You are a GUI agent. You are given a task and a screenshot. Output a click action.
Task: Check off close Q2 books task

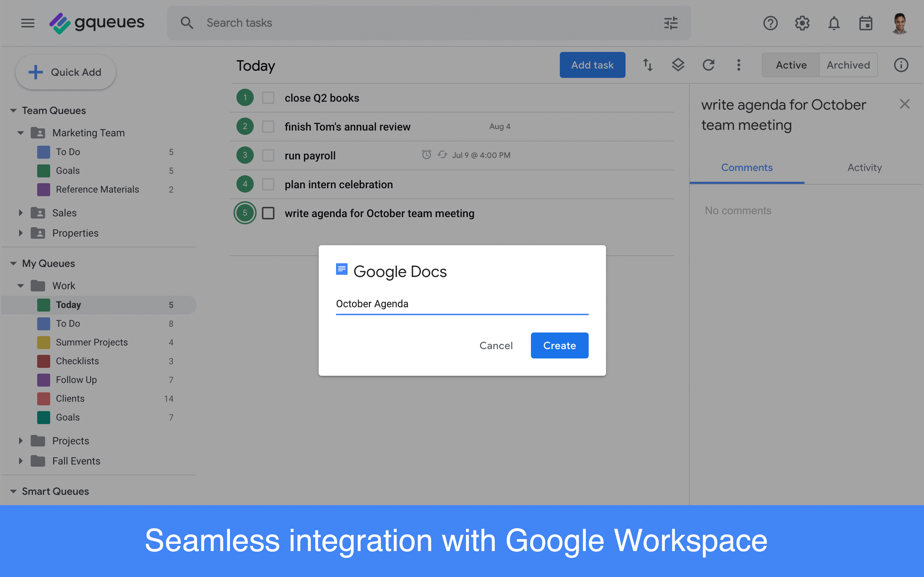click(268, 98)
